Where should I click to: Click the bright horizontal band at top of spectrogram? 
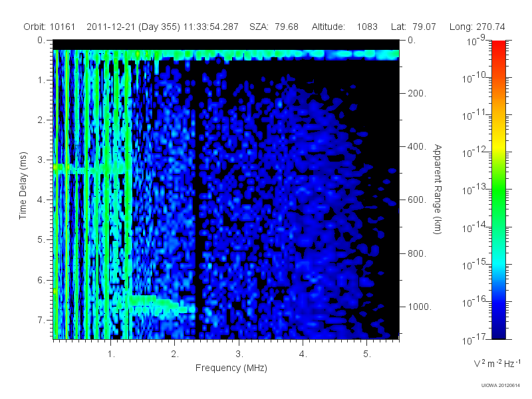point(226,55)
